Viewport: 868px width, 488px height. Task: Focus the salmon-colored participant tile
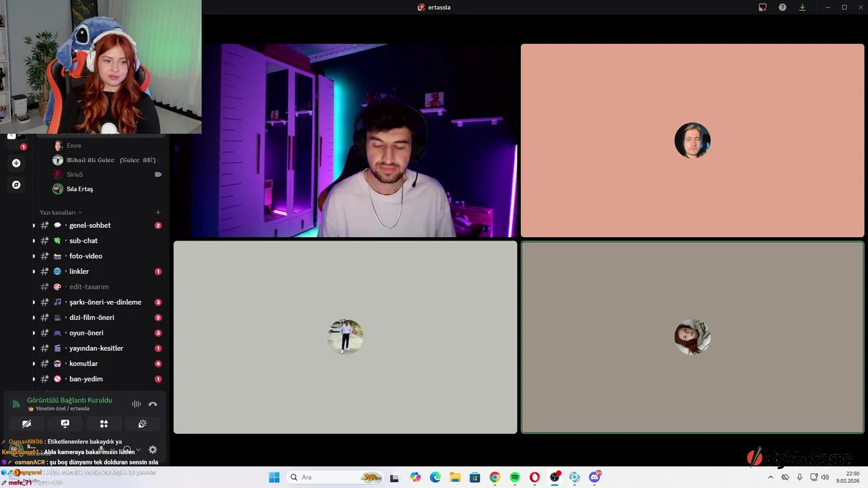click(x=692, y=140)
